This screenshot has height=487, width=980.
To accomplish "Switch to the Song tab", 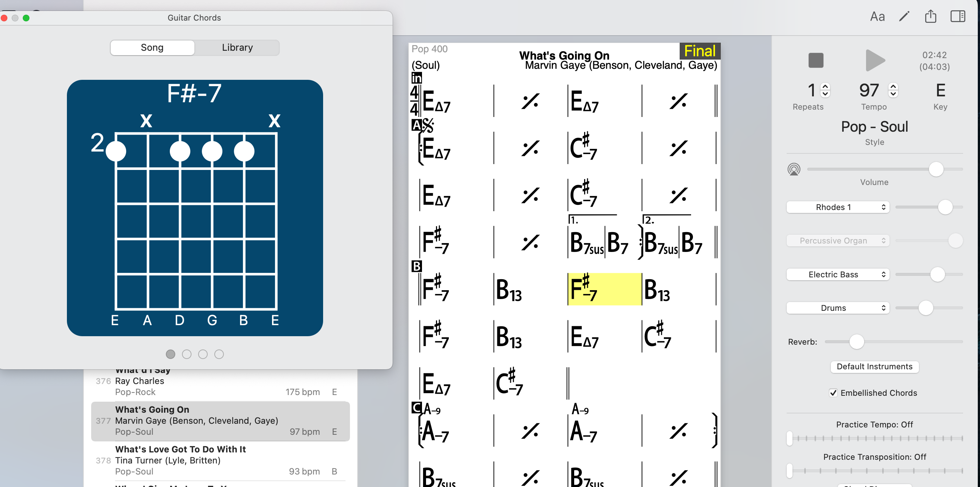I will coord(152,47).
